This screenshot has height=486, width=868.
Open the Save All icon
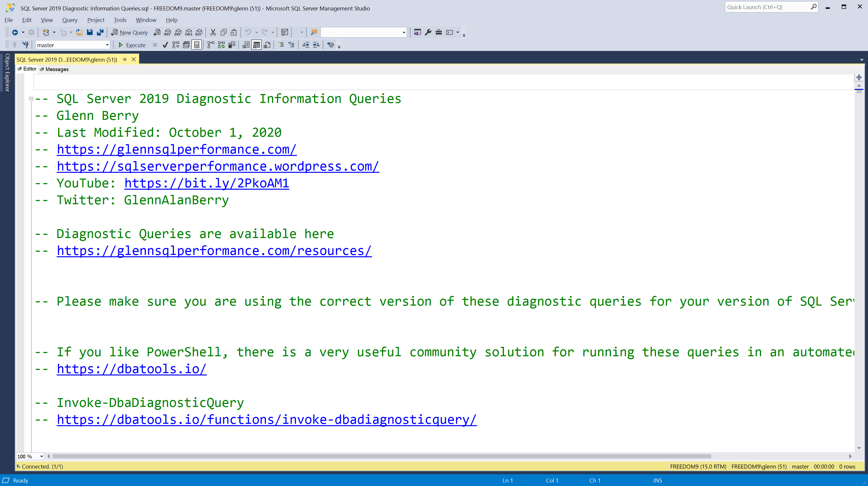click(100, 32)
